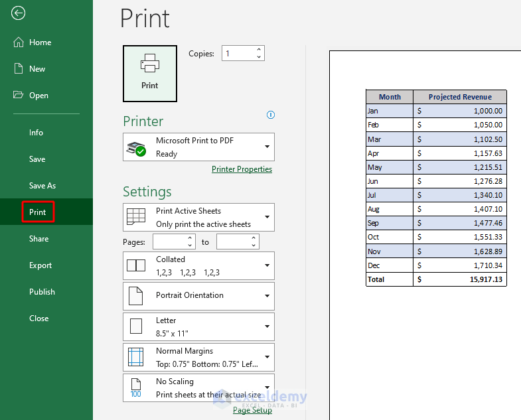
Task: Click the 1,157.63 value for Apr
Action: pyautogui.click(x=488, y=153)
